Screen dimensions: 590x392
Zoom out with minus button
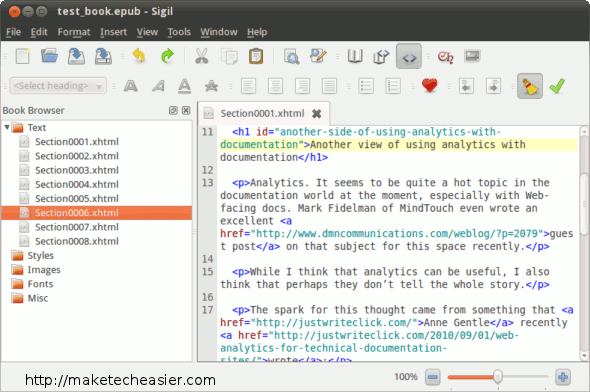433,377
